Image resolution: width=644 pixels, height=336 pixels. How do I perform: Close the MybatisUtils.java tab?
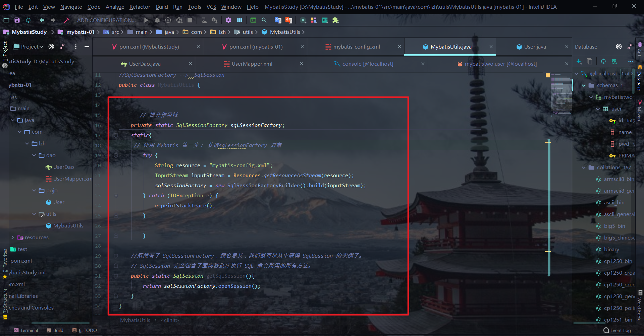(x=491, y=47)
